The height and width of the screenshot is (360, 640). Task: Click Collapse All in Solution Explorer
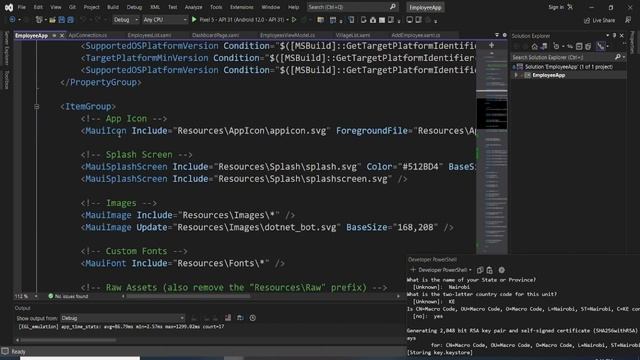[579, 47]
